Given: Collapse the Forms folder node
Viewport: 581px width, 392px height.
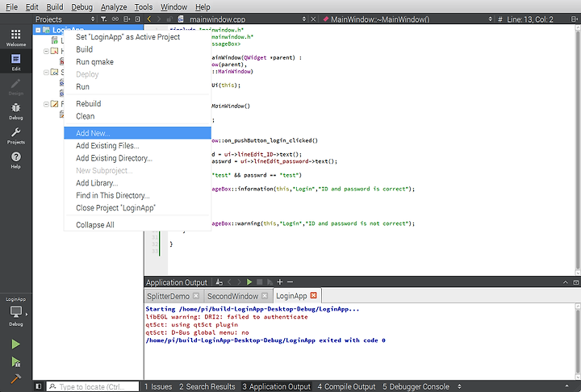Looking at the screenshot, I should pos(46,104).
